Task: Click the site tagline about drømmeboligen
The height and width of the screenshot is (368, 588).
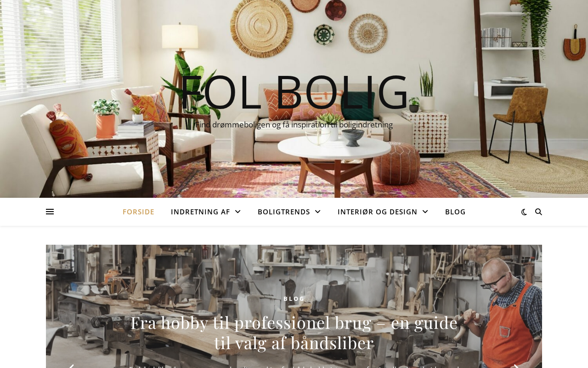Action: point(294,125)
